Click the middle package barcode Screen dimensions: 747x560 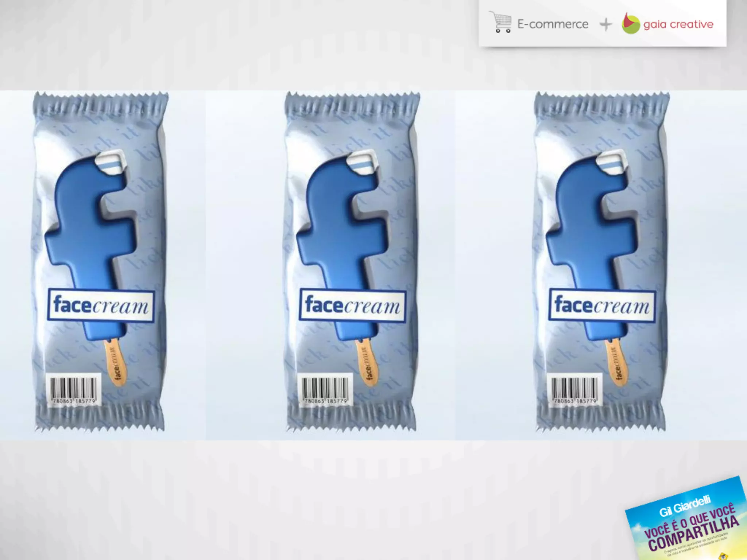(x=325, y=390)
